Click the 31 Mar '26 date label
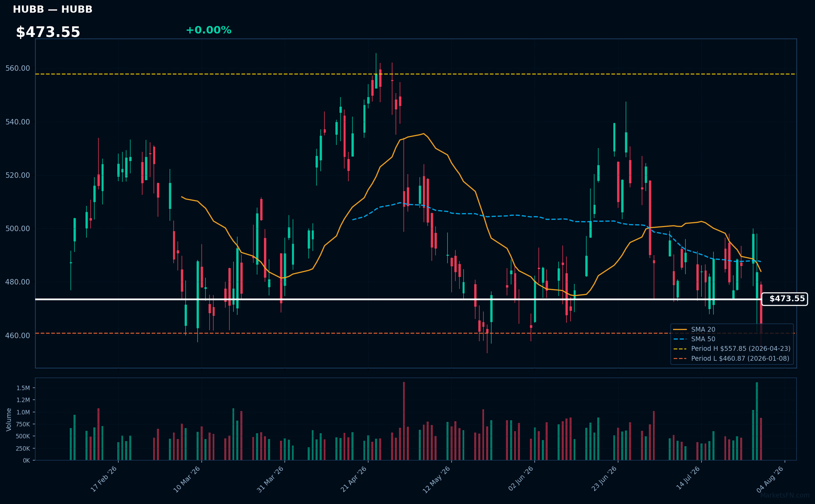This screenshot has height=504, width=815. [x=270, y=479]
